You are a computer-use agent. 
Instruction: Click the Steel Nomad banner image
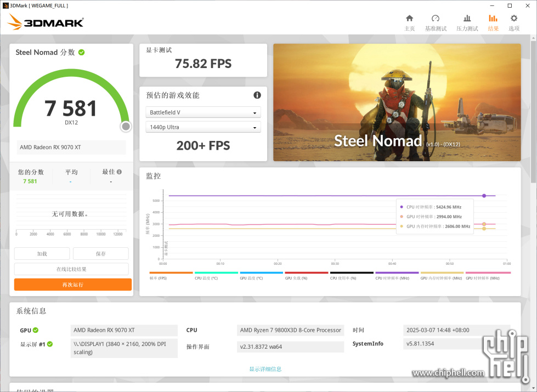point(397,102)
